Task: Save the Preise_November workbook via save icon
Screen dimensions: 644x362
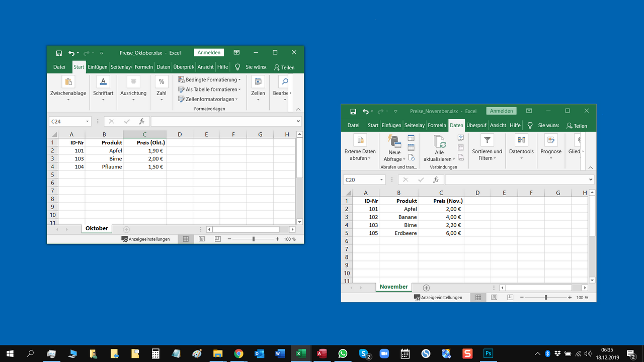Action: click(353, 111)
